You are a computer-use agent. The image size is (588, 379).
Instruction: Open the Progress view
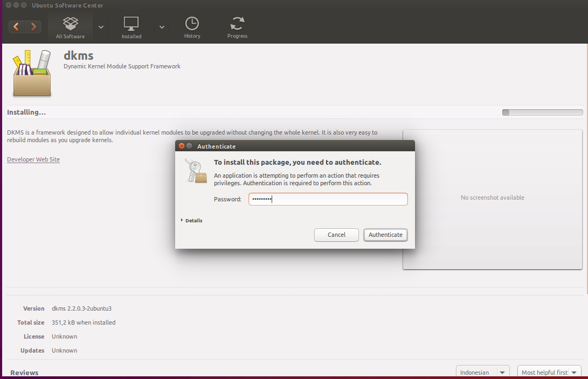pyautogui.click(x=237, y=27)
